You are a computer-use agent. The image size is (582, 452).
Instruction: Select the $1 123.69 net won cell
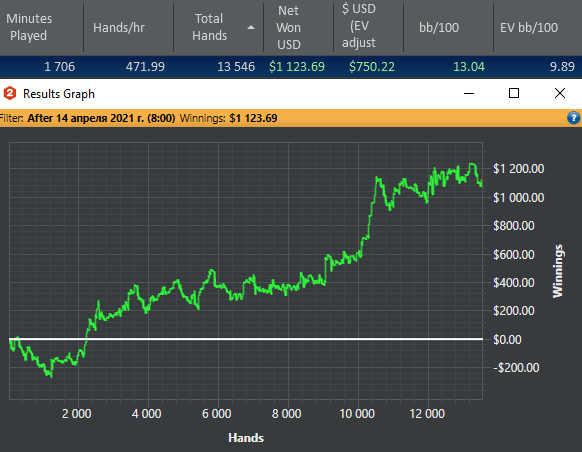pyautogui.click(x=297, y=67)
